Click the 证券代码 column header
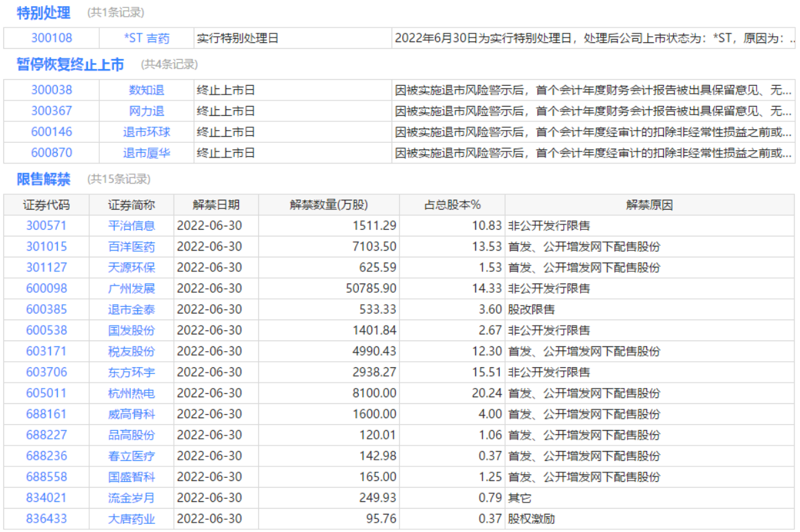This screenshot has width=800, height=532. click(x=46, y=205)
